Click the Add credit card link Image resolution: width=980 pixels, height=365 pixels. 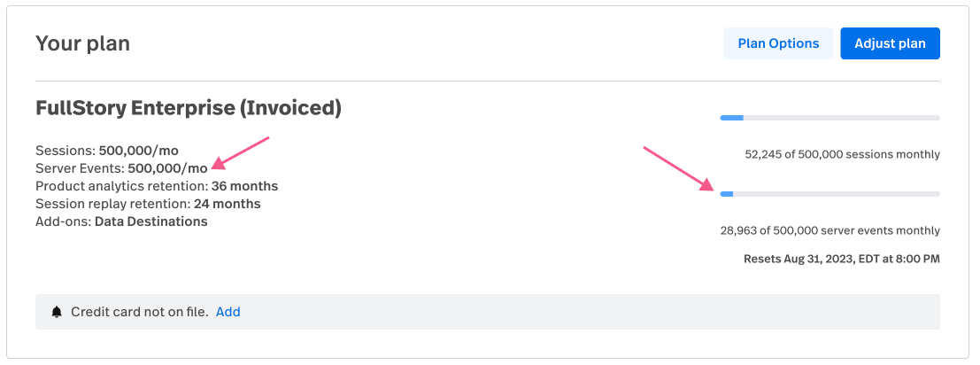tap(228, 312)
